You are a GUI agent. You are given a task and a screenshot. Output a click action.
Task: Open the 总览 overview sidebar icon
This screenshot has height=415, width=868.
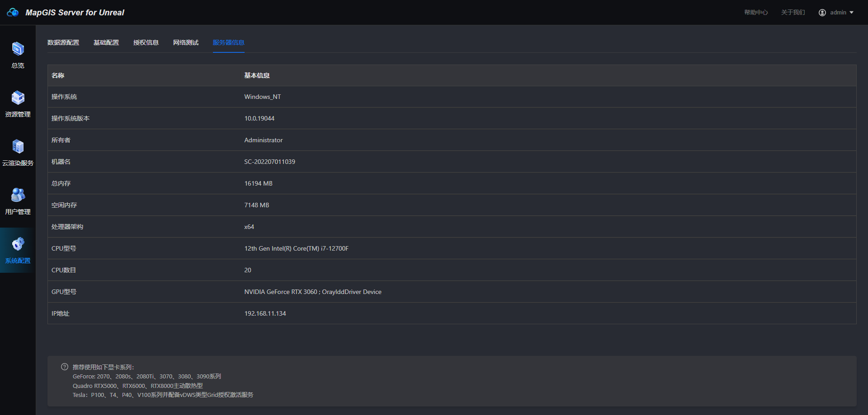[x=18, y=48]
